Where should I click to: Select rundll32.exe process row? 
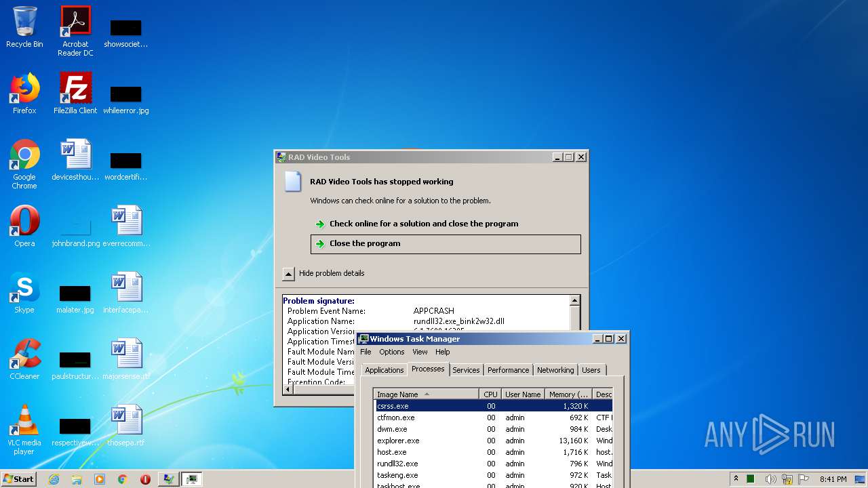494,464
